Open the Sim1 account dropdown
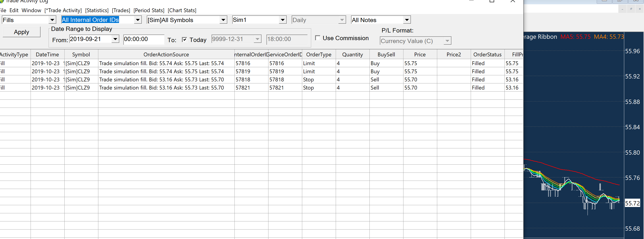 tap(282, 20)
